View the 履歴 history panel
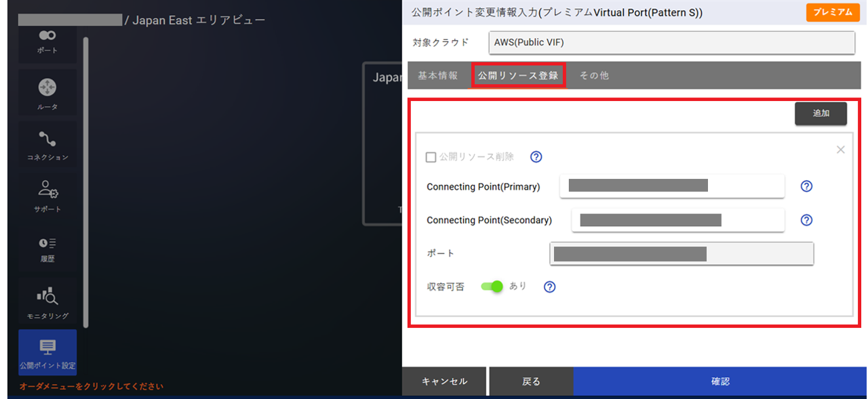The width and height of the screenshot is (868, 399). click(46, 249)
